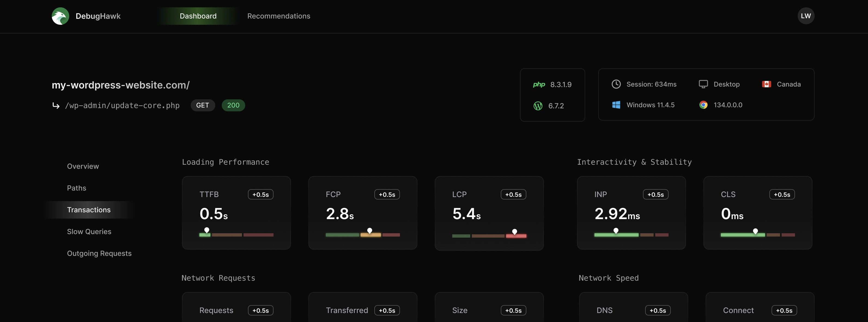
Task: Click the INP gauge marker
Action: coord(616,231)
